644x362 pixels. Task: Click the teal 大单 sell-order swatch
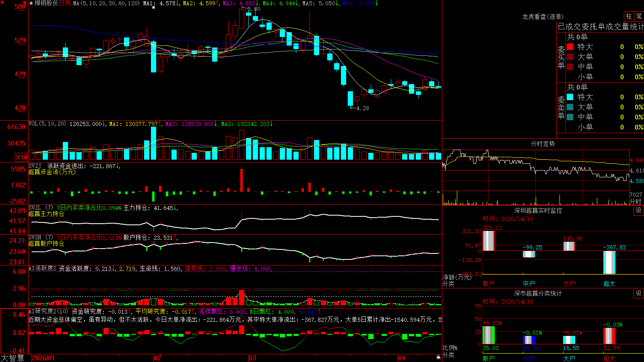click(x=570, y=107)
